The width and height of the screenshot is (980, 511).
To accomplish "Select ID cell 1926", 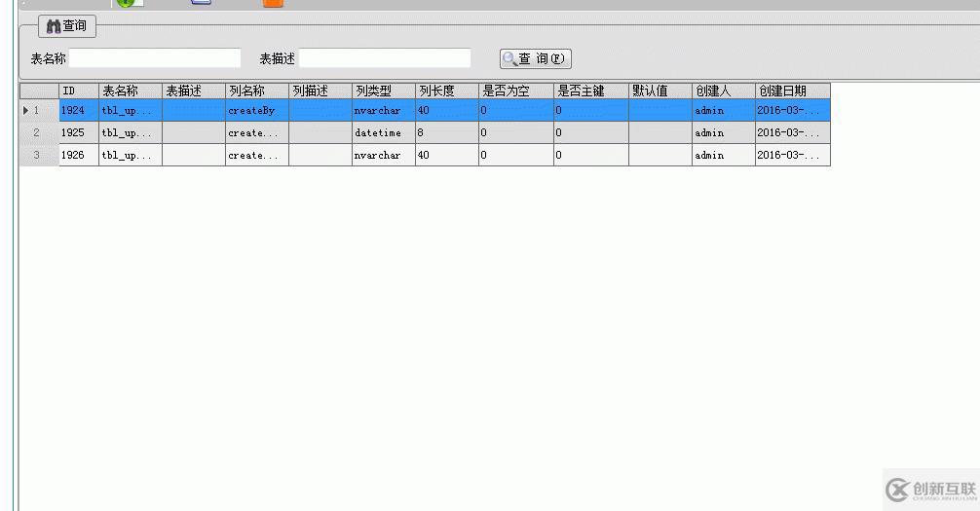I will 79,155.
